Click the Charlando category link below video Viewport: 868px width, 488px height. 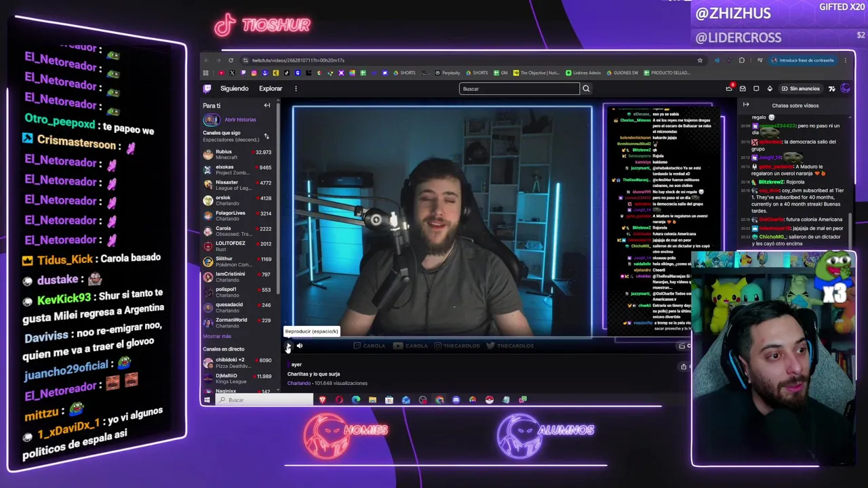click(298, 383)
